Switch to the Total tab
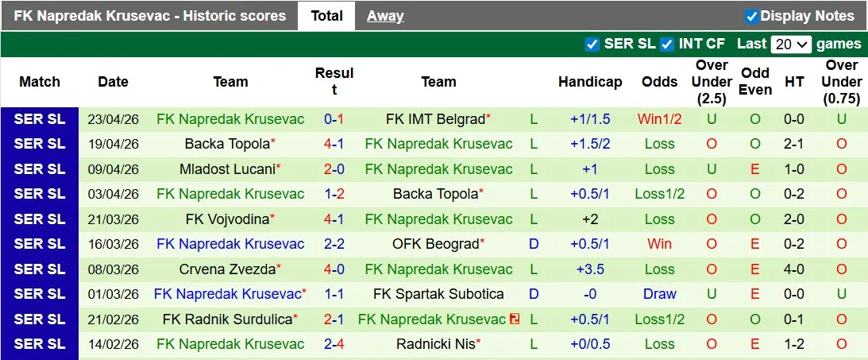 (326, 16)
